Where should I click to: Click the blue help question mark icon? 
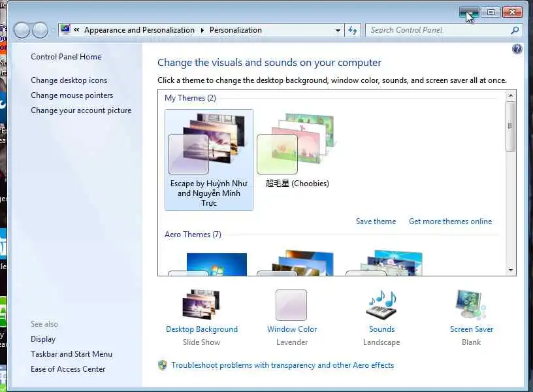click(x=517, y=49)
